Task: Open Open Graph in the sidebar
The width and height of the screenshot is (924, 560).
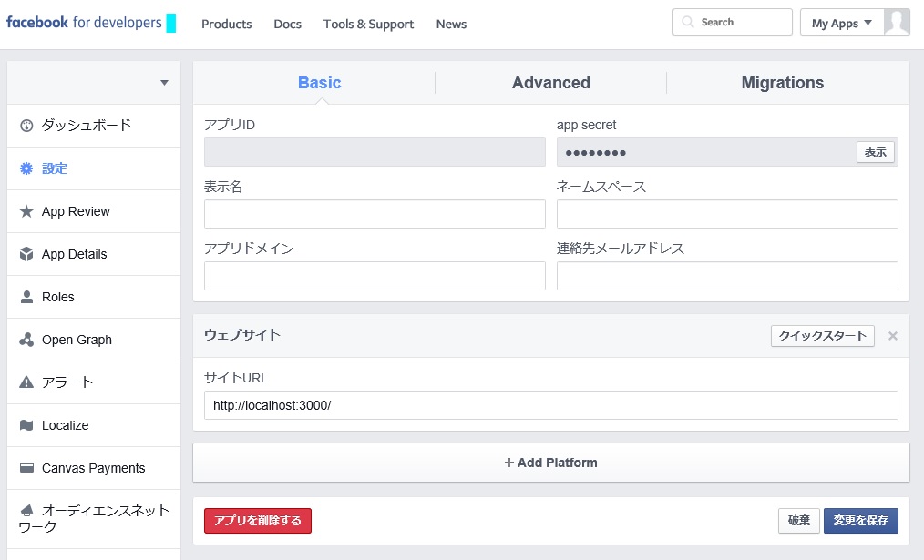Action: (94, 340)
